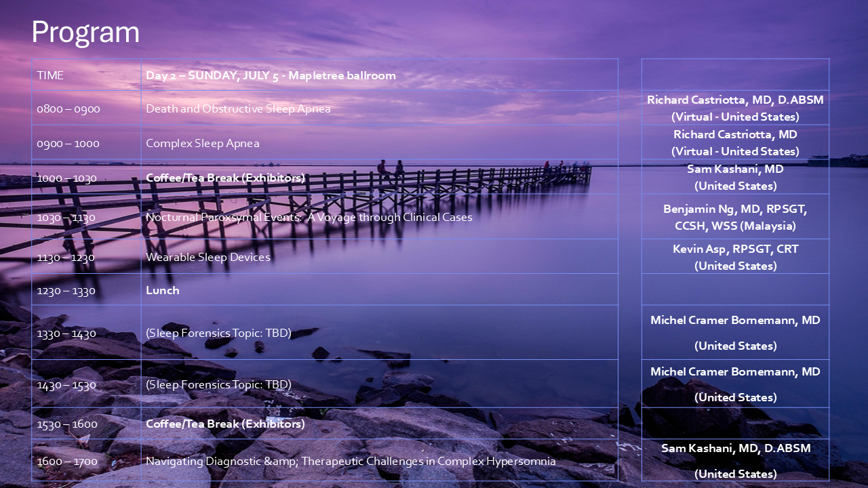Screen dimensions: 868x488
Task: Select the 1130 – 1230 time cell
Action: [x=66, y=258]
